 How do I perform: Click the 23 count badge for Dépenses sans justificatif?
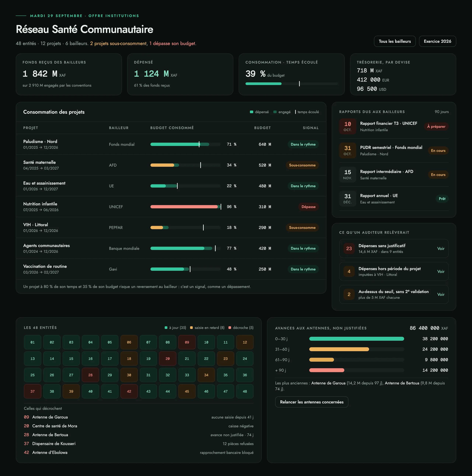349,249
